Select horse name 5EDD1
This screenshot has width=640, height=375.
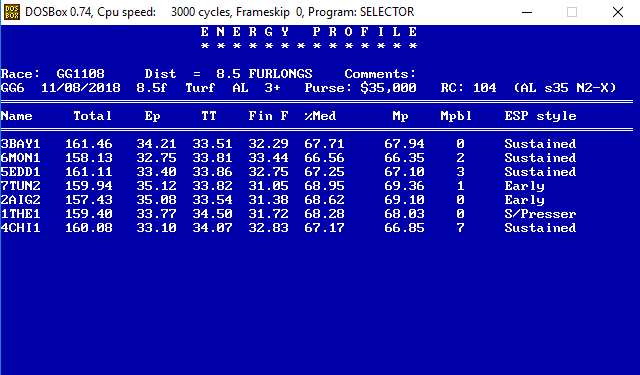tap(20, 172)
